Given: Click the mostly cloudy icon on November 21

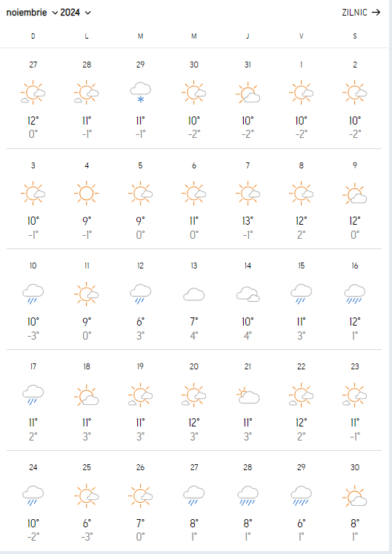Looking at the screenshot, I should (x=248, y=395).
